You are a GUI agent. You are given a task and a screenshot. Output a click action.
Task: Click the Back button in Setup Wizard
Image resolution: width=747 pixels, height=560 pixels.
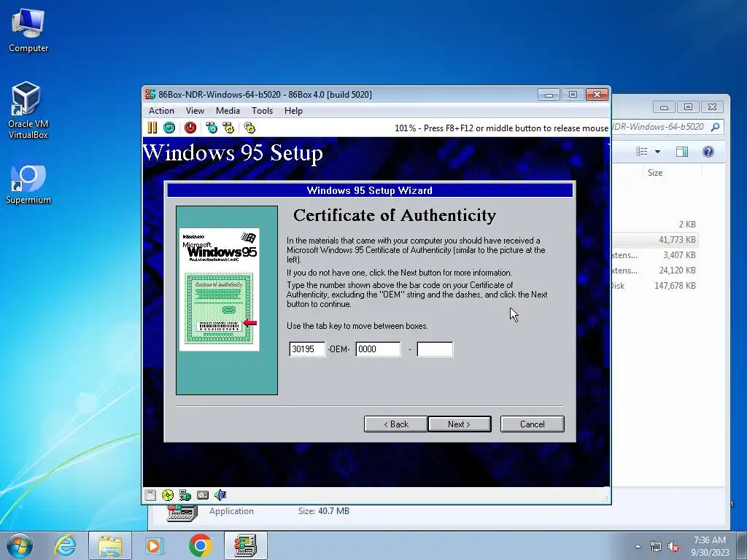[396, 424]
